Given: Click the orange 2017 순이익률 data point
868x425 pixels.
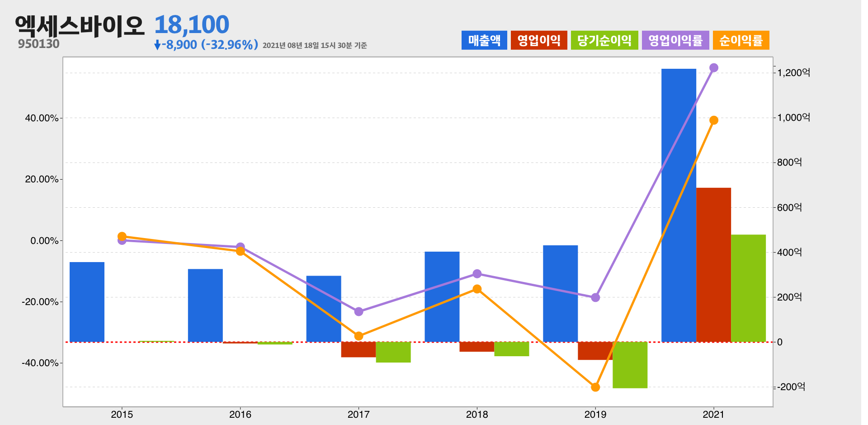Looking at the screenshot, I should (x=359, y=336).
